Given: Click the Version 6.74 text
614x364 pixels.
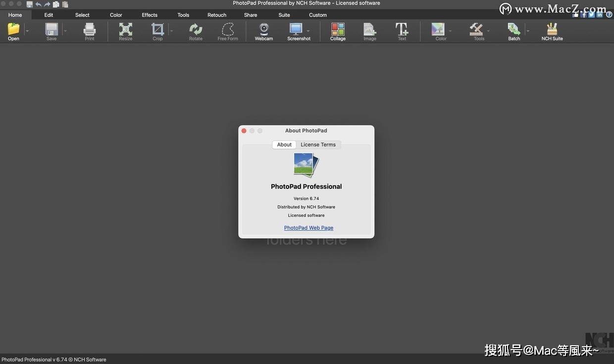Looking at the screenshot, I should tap(306, 198).
